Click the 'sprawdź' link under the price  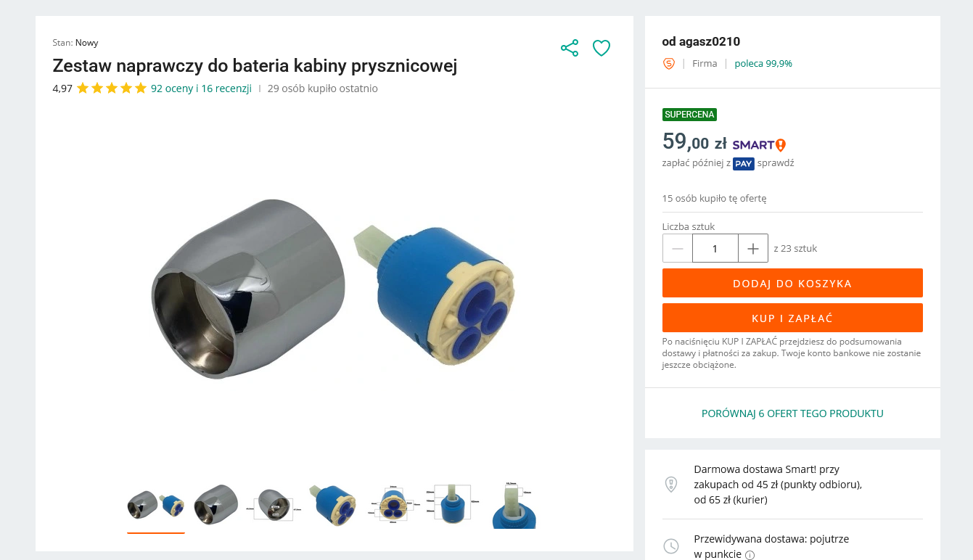pos(776,163)
